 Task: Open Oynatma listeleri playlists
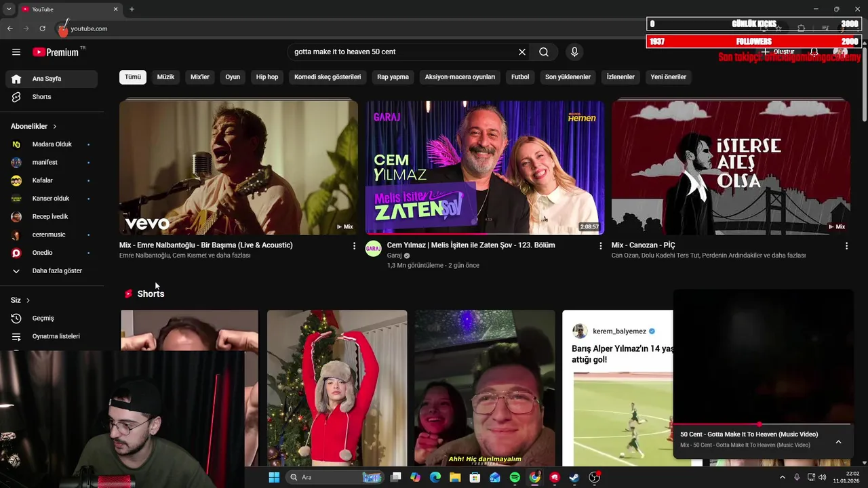(52, 336)
